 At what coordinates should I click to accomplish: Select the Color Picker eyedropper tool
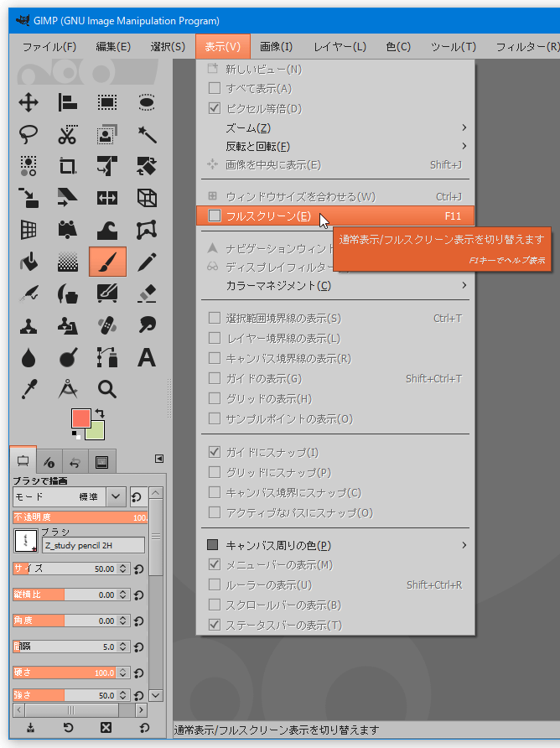point(29,389)
